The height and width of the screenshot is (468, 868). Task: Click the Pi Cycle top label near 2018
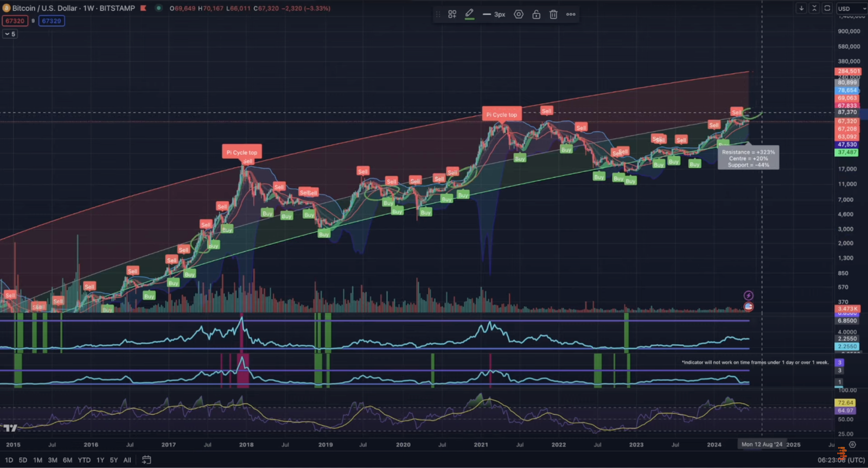pos(242,152)
